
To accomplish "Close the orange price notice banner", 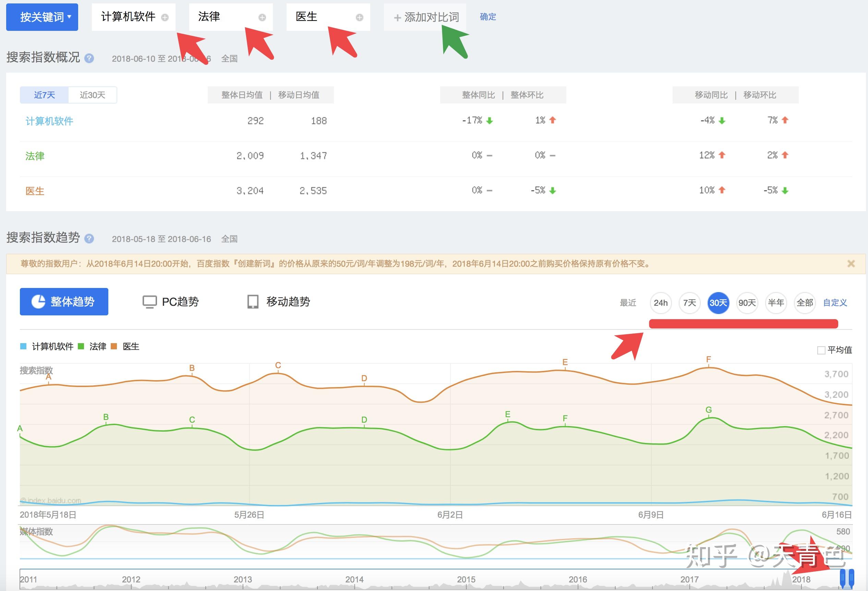I will [851, 264].
